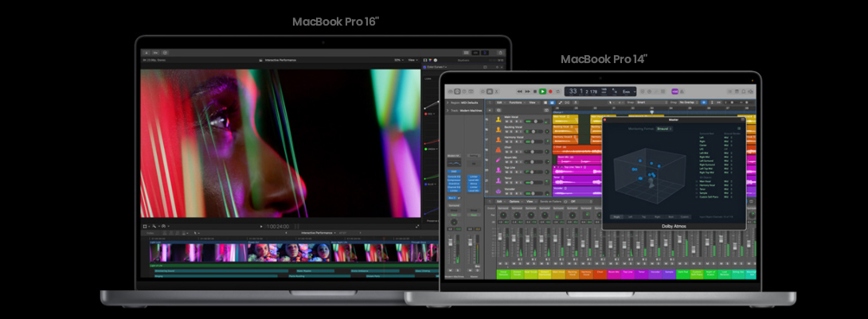Select the Custom view tab in Dolby Atmos
868x319 pixels.
684,216
